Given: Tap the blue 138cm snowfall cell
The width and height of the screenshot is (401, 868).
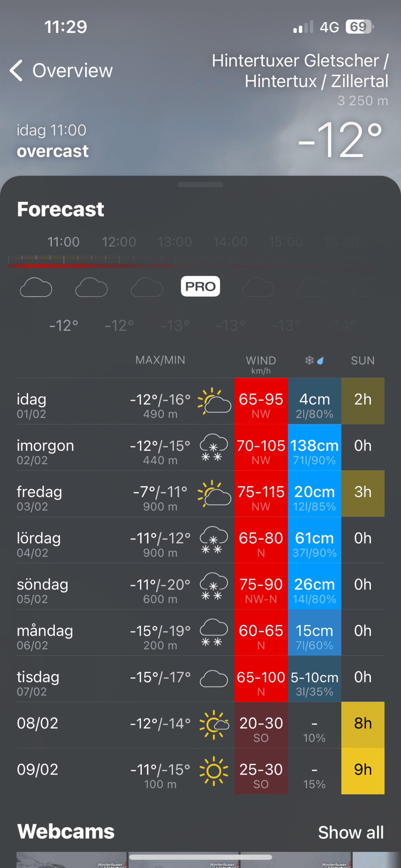Looking at the screenshot, I should point(314,447).
